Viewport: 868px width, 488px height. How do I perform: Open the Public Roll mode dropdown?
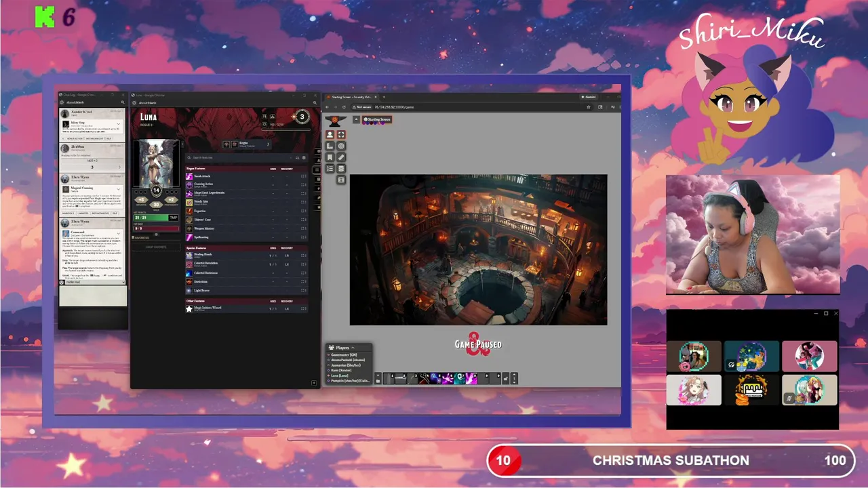click(x=93, y=282)
